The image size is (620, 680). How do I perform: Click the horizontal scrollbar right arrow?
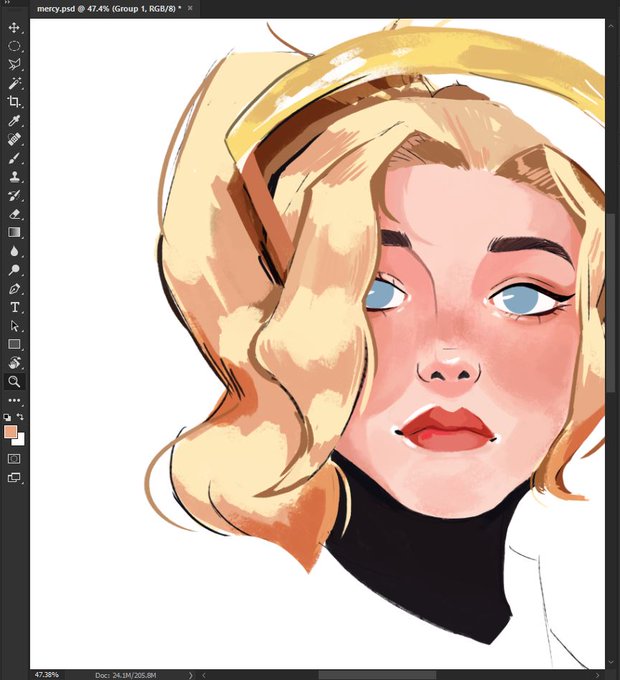[598, 675]
